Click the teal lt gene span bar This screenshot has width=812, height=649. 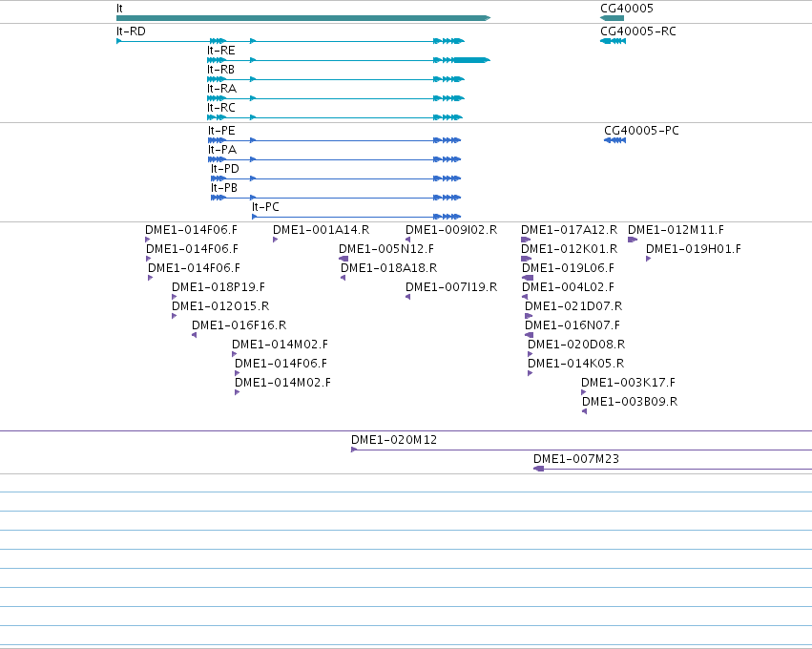(x=303, y=18)
